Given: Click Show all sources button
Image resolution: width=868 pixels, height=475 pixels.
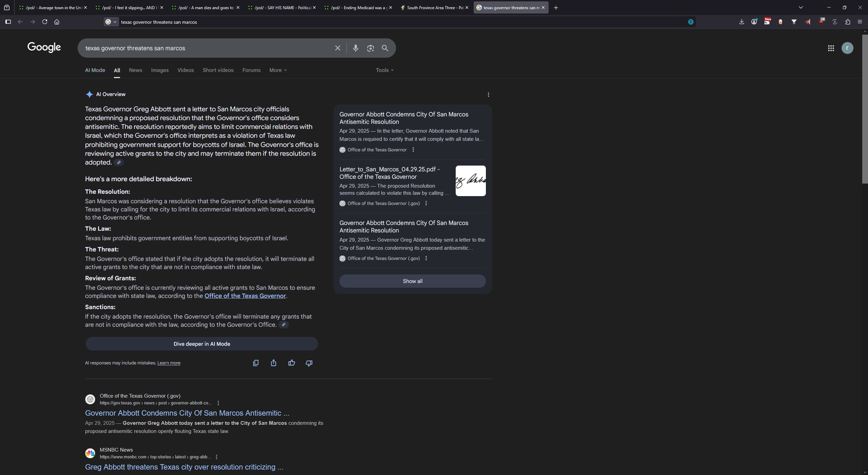Looking at the screenshot, I should click(x=412, y=281).
